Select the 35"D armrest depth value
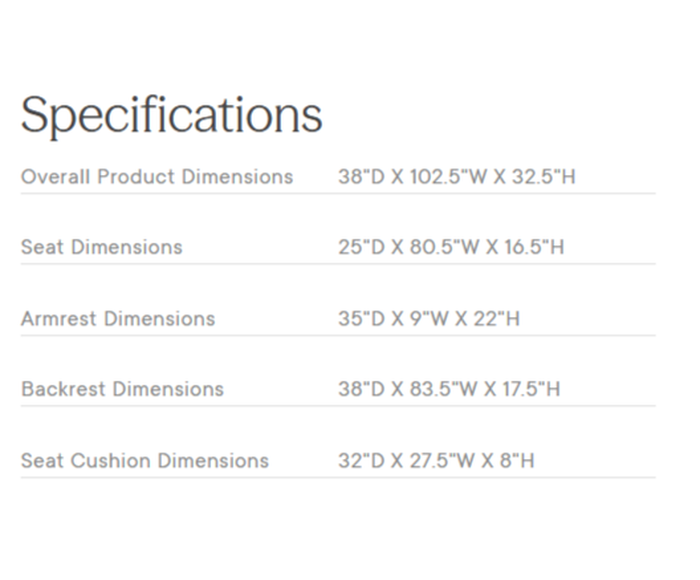The height and width of the screenshot is (580, 700). [355, 319]
